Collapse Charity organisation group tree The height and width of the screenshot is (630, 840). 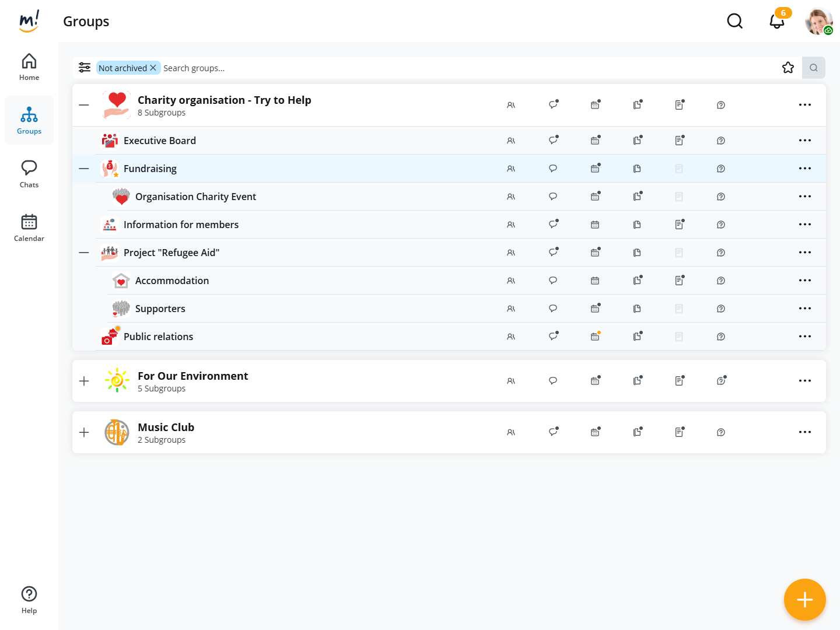tap(84, 105)
